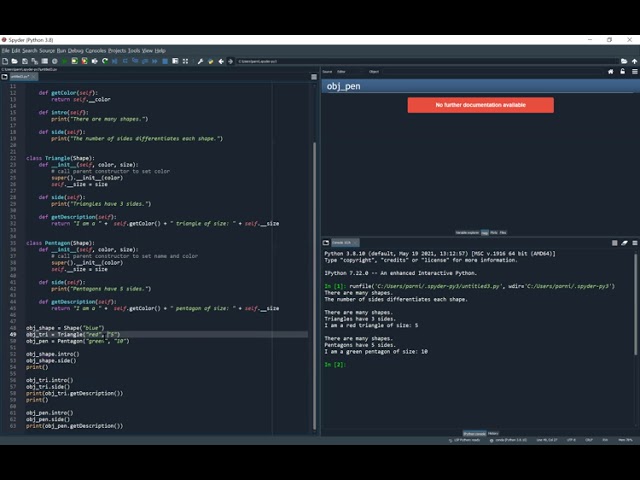Click the @ symbol finder toolbar icon
This screenshot has width=640, height=480.
[x=55, y=61]
